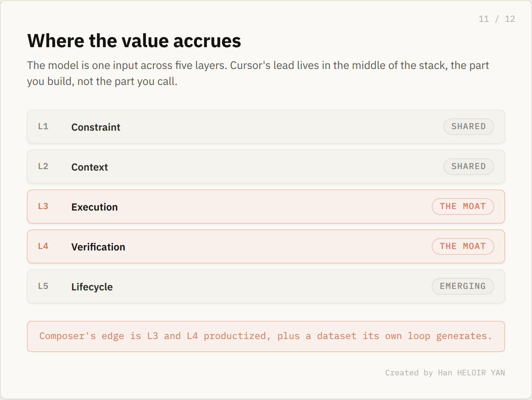Click the 'Lifecycle' layer name
Viewport: 532px width, 400px height.
pos(92,287)
